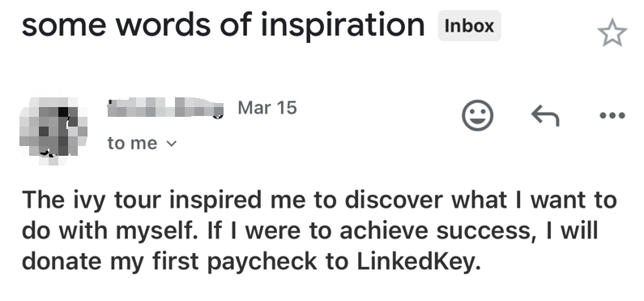Screen dimensions: 644x301
Task: Select the email subject heading text
Action: click(223, 24)
